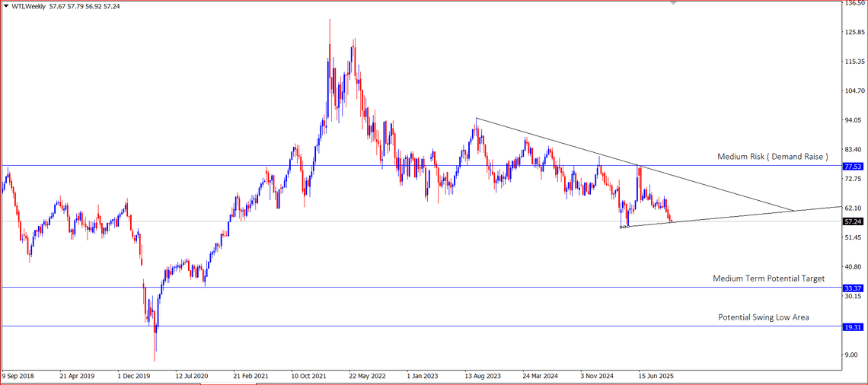Click the 136.50 level on price scale
Screen dimensions: 868x385
(x=855, y=4)
